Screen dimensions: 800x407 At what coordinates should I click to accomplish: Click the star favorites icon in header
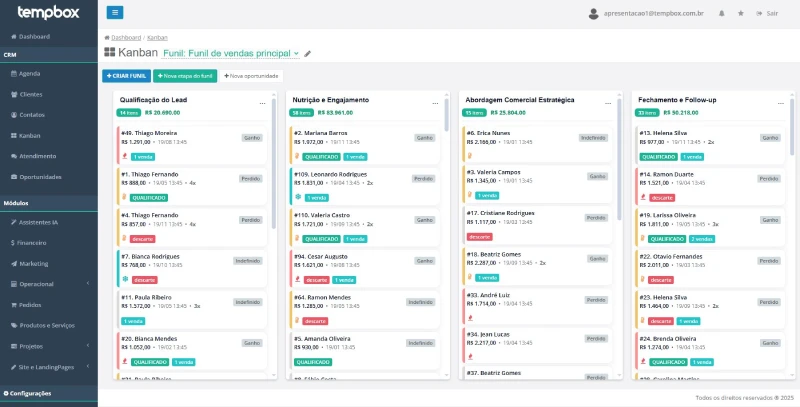(x=740, y=13)
